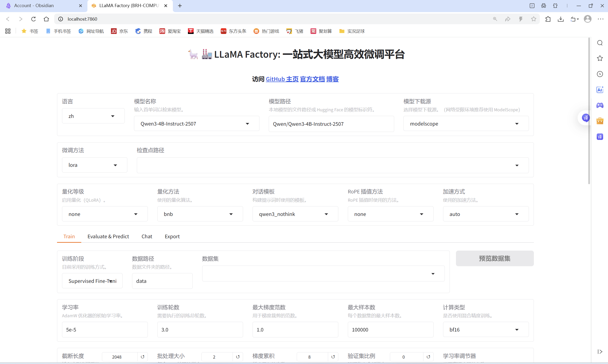608x364 pixels.
Task: Open the 量化方法 bnb dropdown
Action: tap(200, 214)
